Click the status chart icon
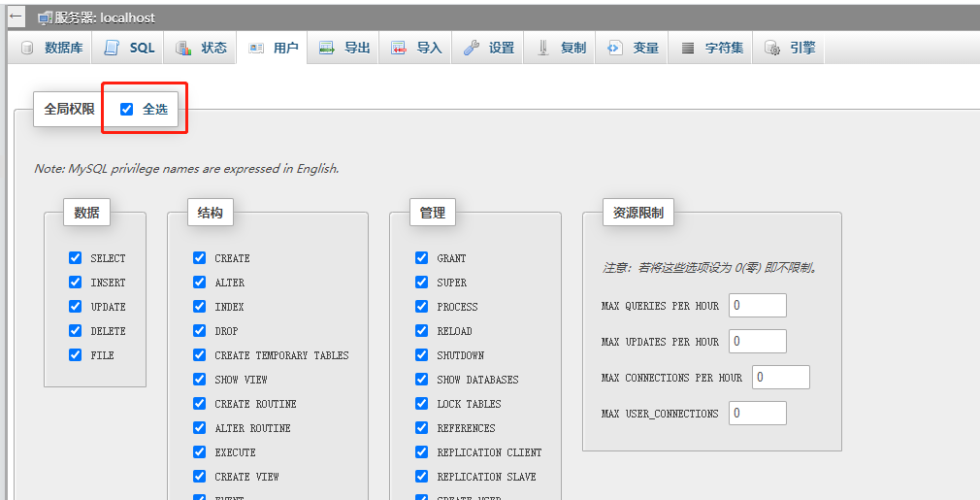This screenshot has height=500, width=980. pos(183,49)
